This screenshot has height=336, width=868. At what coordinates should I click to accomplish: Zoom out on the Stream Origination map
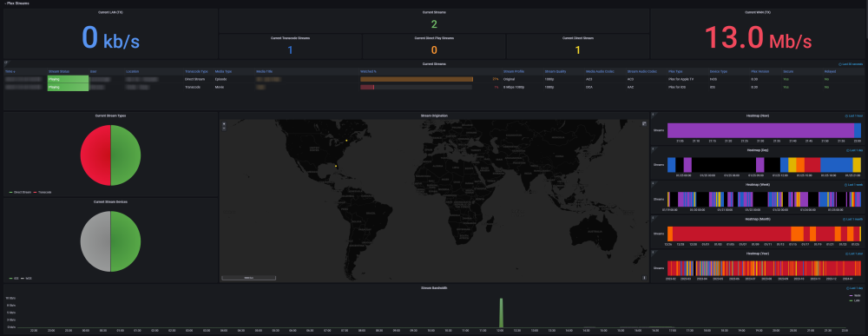(x=224, y=128)
